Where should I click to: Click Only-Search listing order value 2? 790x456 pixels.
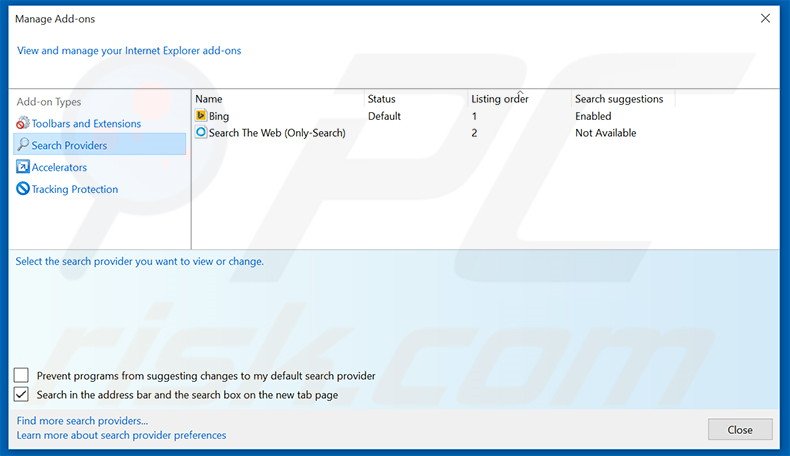pyautogui.click(x=474, y=133)
